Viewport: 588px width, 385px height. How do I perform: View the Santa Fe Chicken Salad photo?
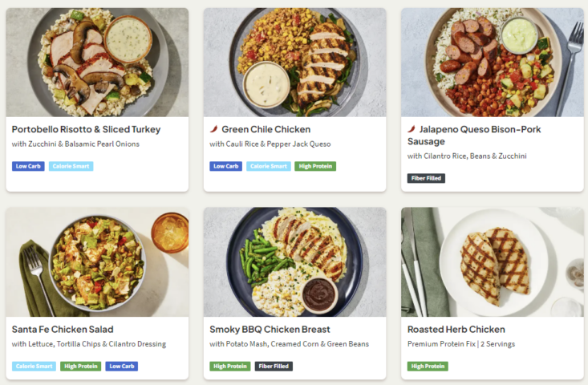tap(97, 262)
